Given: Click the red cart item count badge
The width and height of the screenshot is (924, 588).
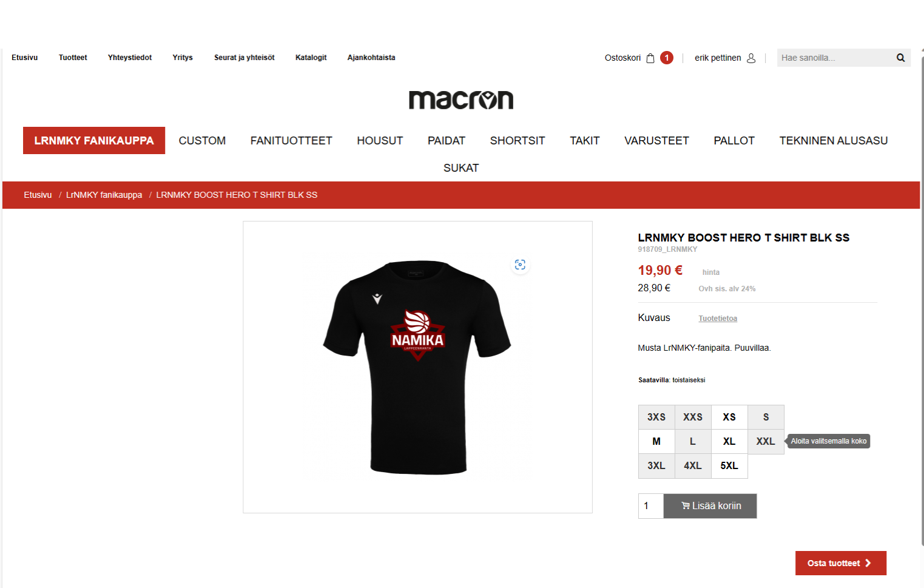Looking at the screenshot, I should pos(667,58).
